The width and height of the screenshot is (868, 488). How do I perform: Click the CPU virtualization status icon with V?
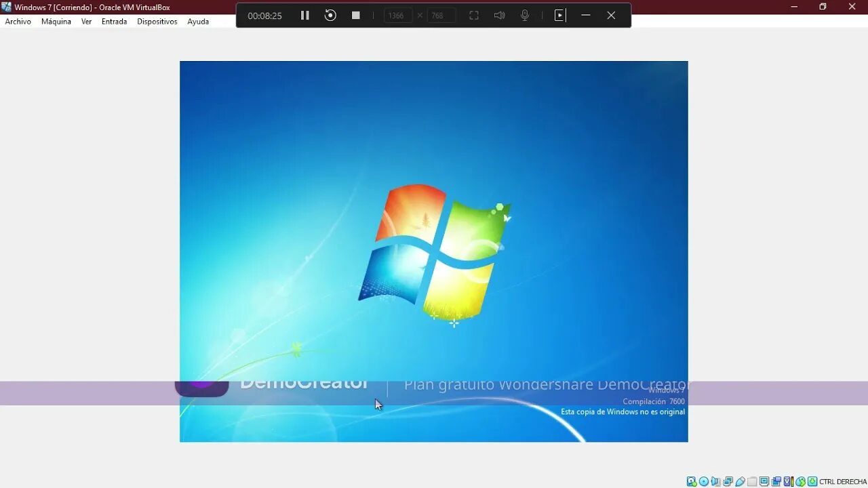(789, 481)
